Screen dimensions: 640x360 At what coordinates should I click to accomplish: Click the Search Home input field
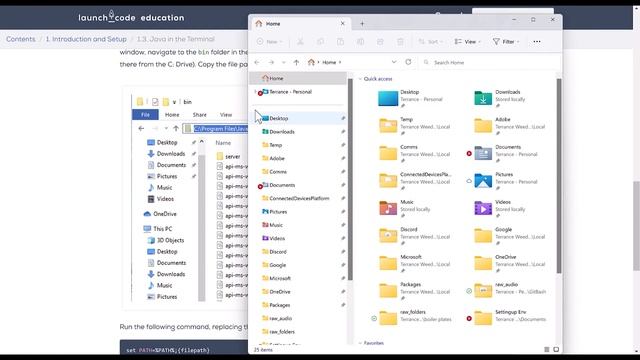490,62
